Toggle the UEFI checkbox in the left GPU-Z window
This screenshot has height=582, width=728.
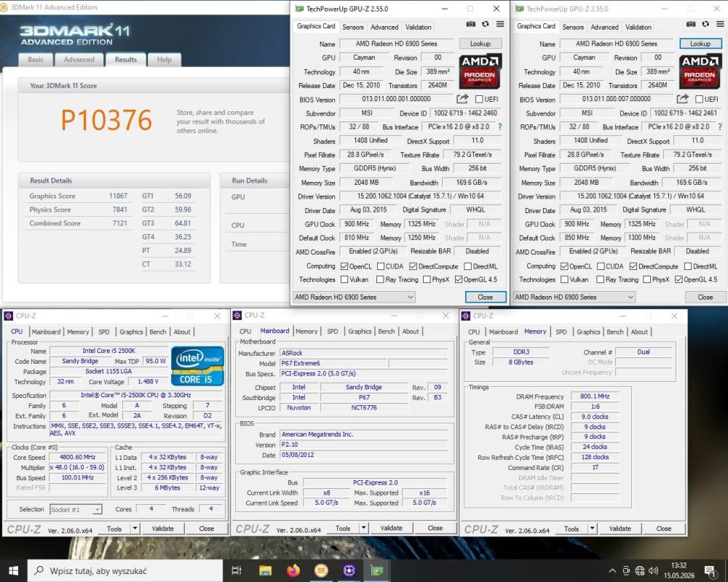[x=479, y=99]
